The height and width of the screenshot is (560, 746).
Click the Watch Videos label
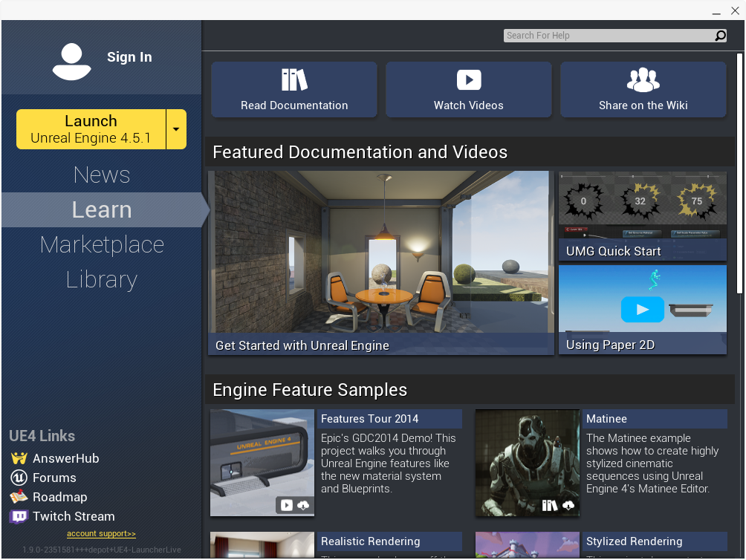click(469, 105)
